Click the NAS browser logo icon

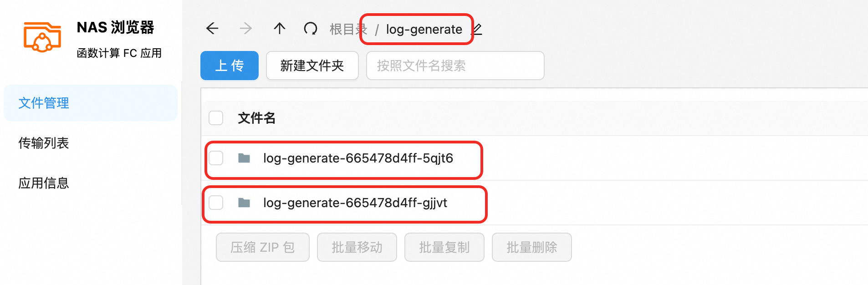tap(42, 37)
